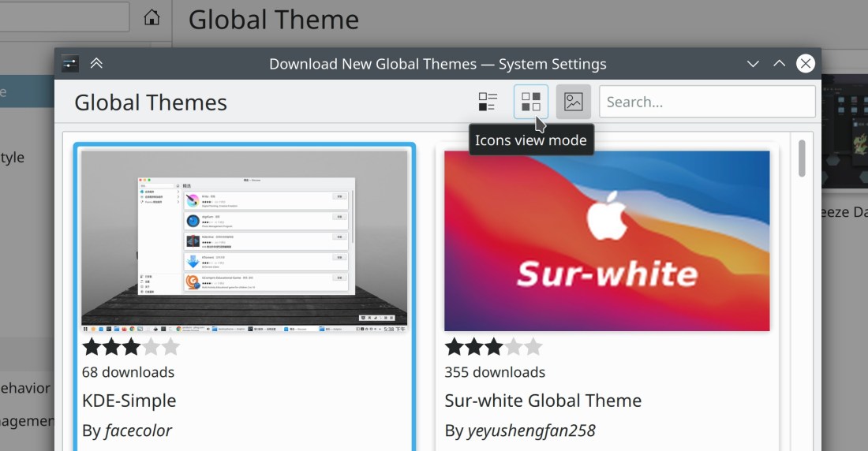868x451 pixels.
Task: Switch to Preview images view mode
Action: (x=574, y=102)
